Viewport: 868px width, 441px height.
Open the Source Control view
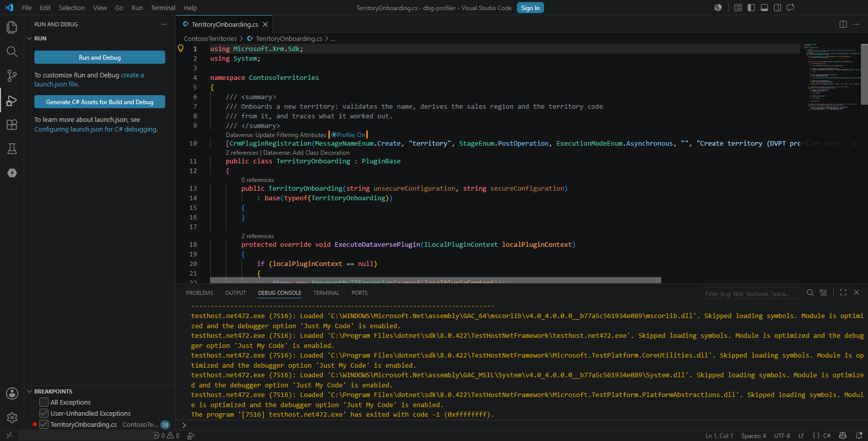tap(12, 76)
